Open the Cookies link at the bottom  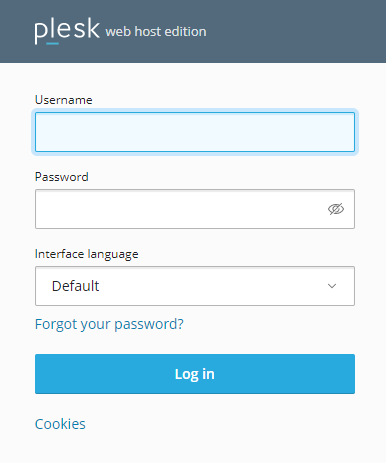pos(60,424)
